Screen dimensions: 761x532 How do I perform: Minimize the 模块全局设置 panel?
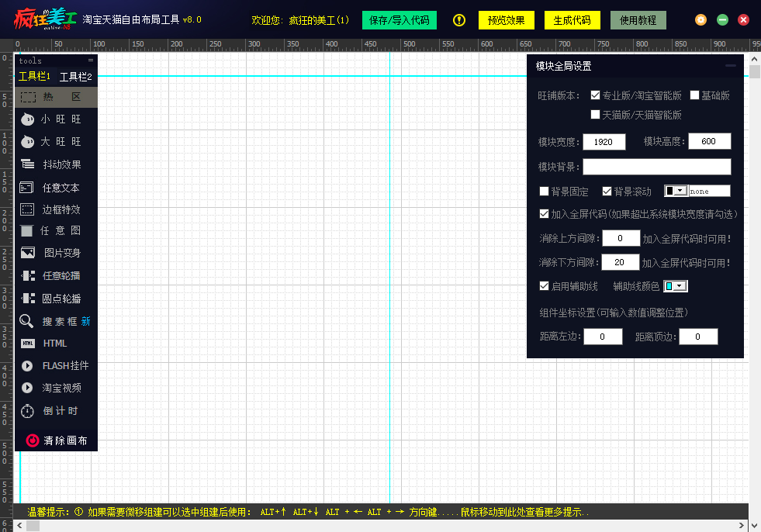pos(731,65)
